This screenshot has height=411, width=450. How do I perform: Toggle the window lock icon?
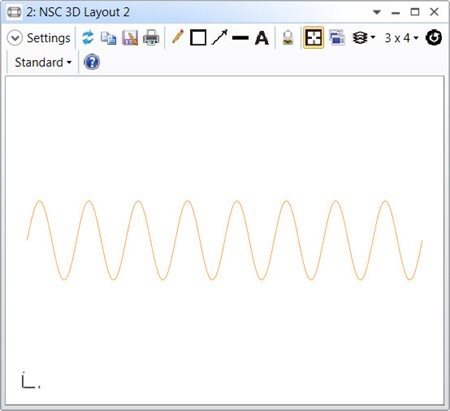[288, 38]
